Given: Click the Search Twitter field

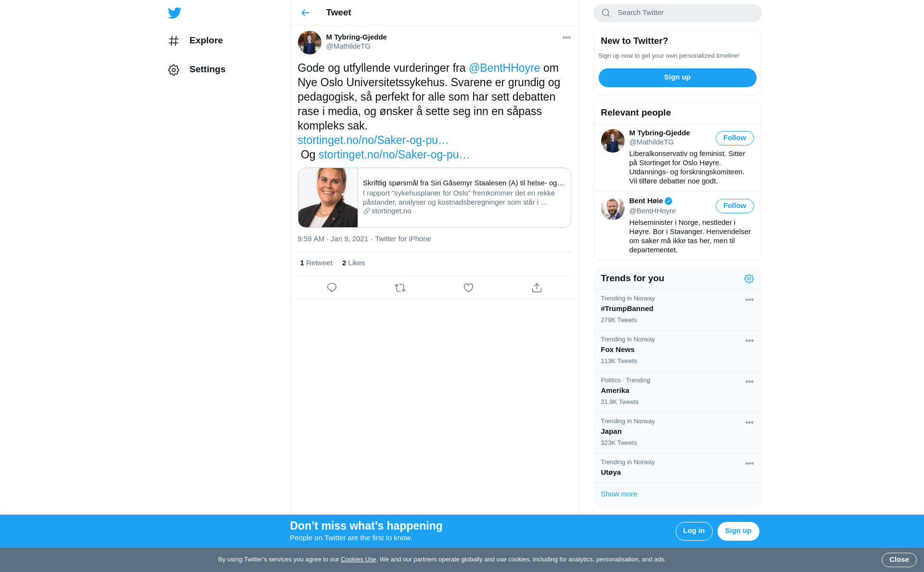Looking at the screenshot, I should (x=677, y=13).
